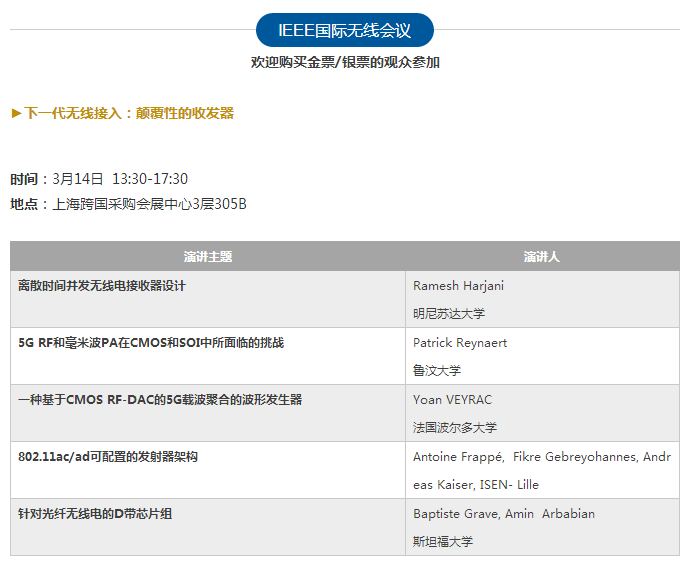
Task: Select the CMOS RF-DAC 5G载波聚合 topic
Action: click(160, 400)
